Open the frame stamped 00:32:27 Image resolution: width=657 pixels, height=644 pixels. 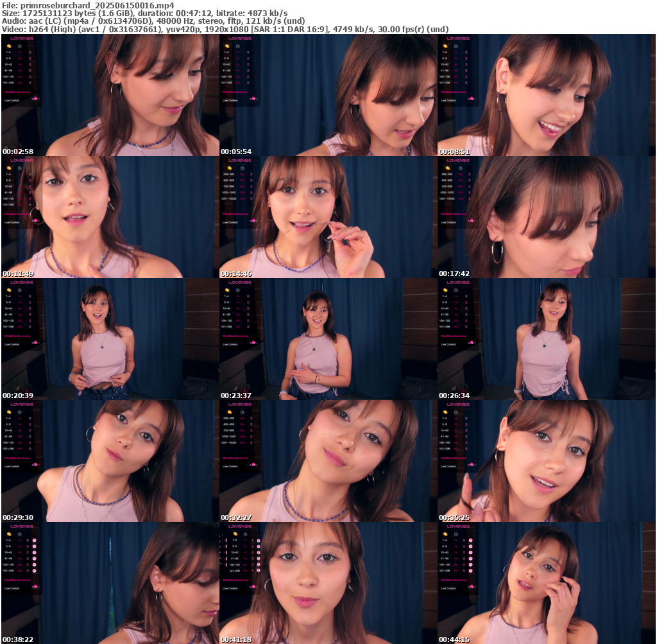point(328,461)
